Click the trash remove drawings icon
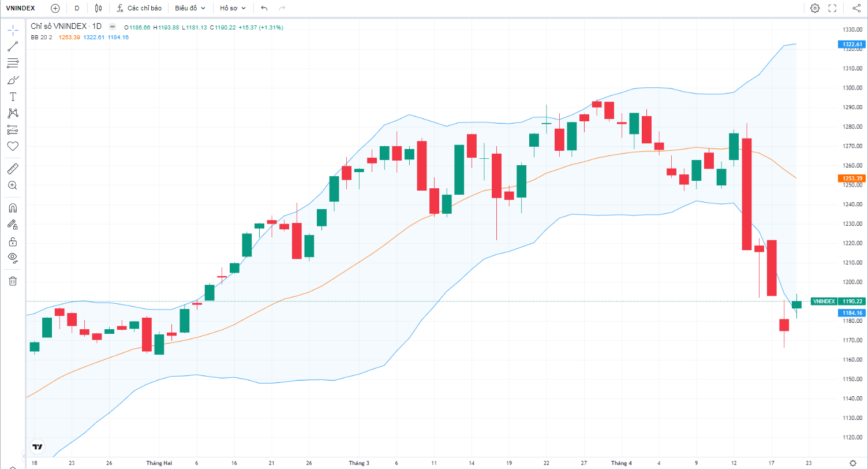 click(13, 281)
